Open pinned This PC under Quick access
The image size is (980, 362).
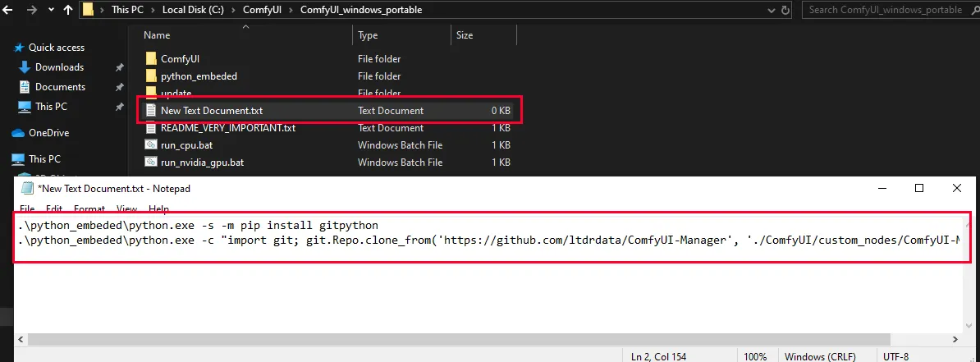[51, 107]
